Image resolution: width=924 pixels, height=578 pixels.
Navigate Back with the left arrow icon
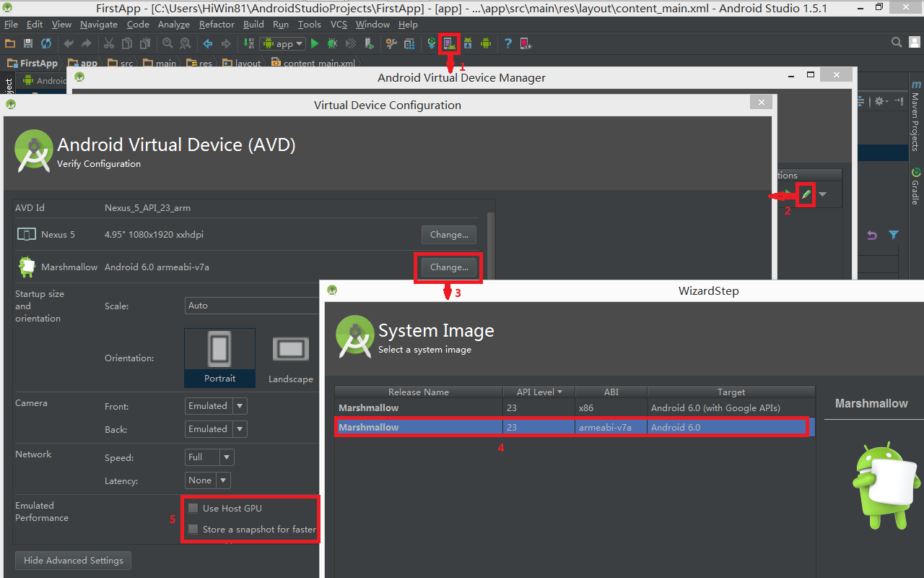coord(208,44)
